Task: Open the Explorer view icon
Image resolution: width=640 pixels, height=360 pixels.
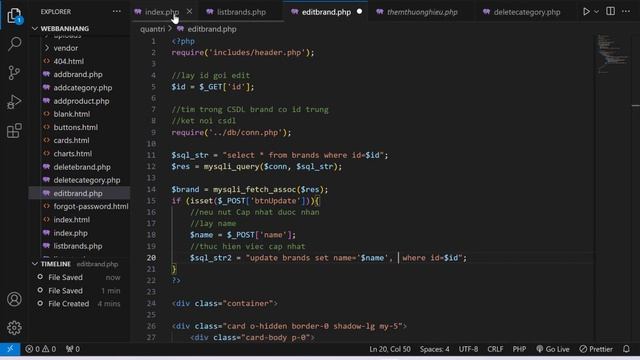Action: pos(14,16)
